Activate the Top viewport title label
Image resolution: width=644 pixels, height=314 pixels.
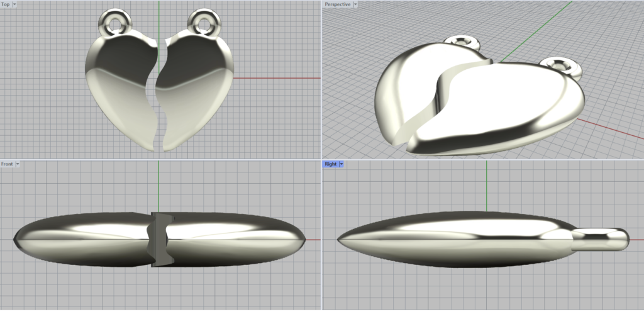point(6,4)
